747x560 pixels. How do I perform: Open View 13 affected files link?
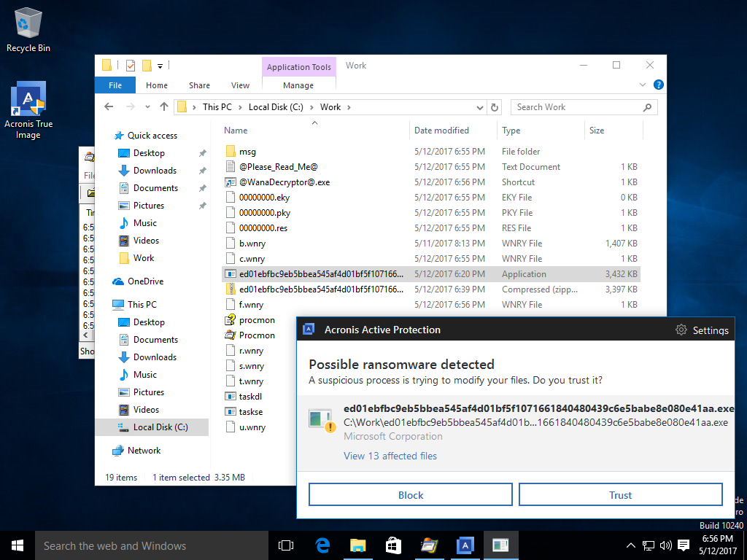pyautogui.click(x=390, y=456)
